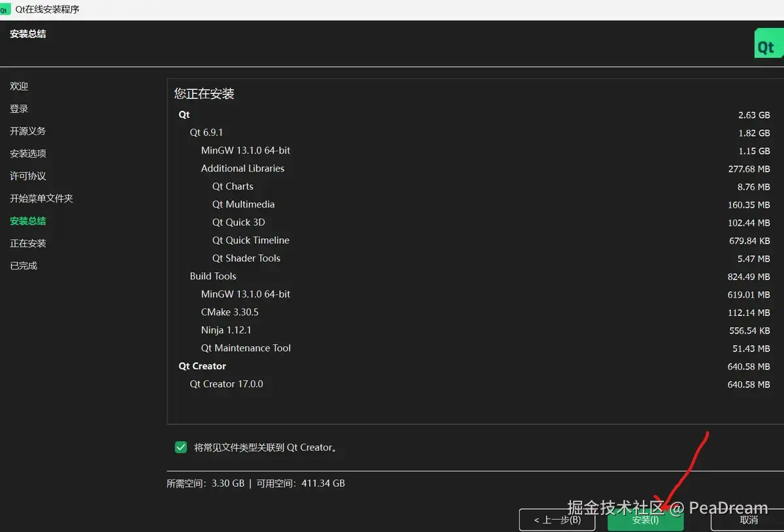Click the bold Qt Creator row
784x532 pixels.
tap(474, 366)
